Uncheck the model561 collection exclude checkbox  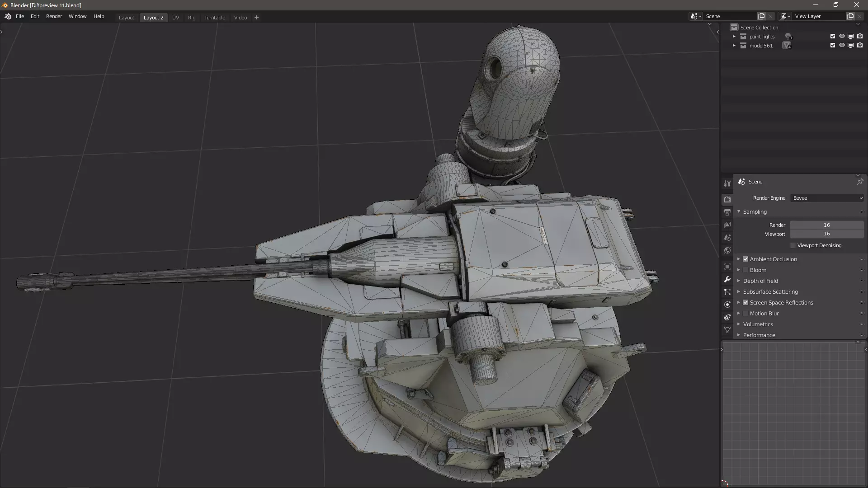[x=833, y=45]
